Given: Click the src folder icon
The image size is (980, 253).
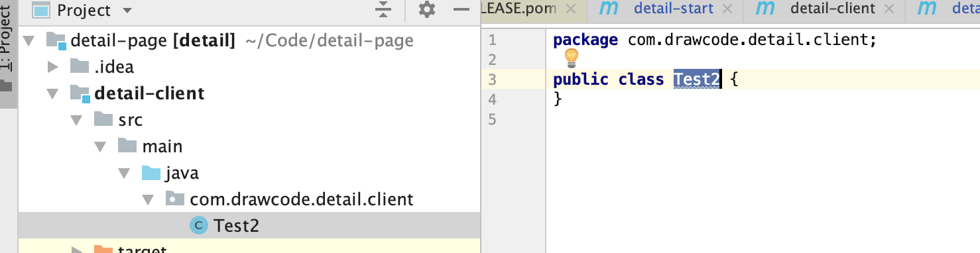Looking at the screenshot, I should coord(103,119).
